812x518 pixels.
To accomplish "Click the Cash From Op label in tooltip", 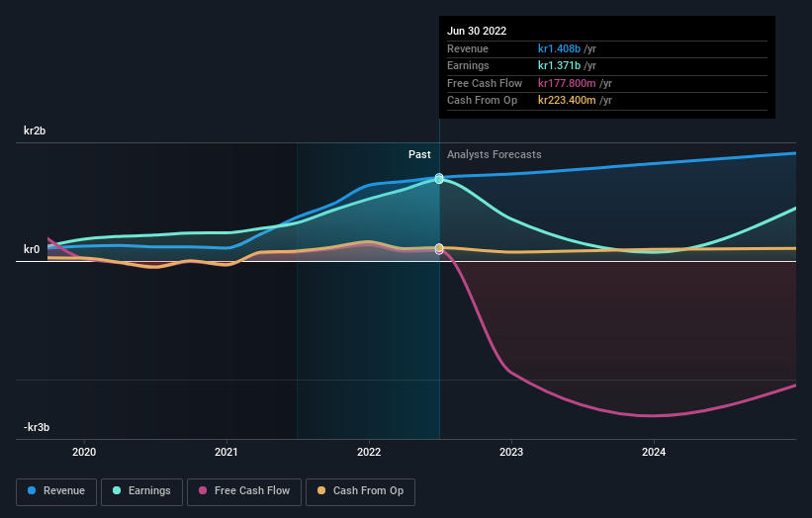I will coord(482,101).
